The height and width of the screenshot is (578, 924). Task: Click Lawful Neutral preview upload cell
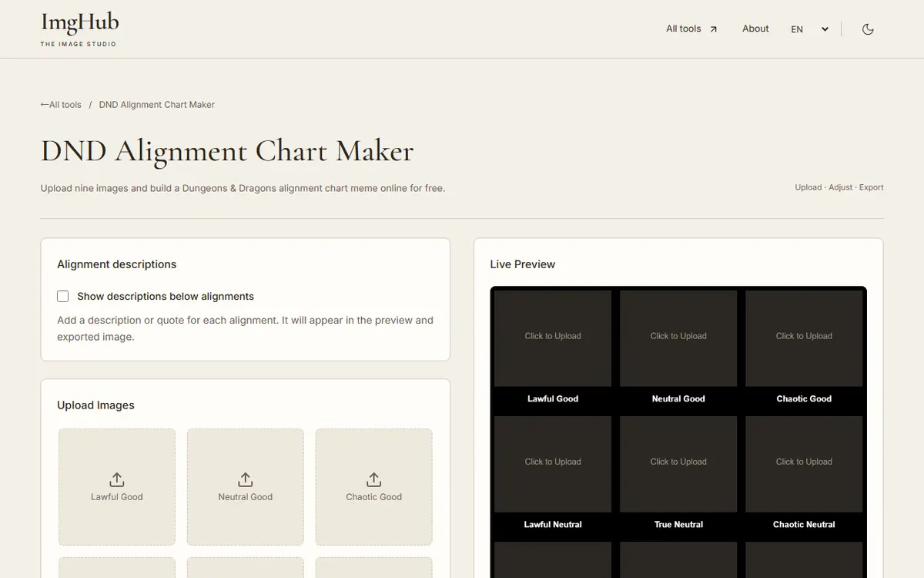tap(553, 464)
